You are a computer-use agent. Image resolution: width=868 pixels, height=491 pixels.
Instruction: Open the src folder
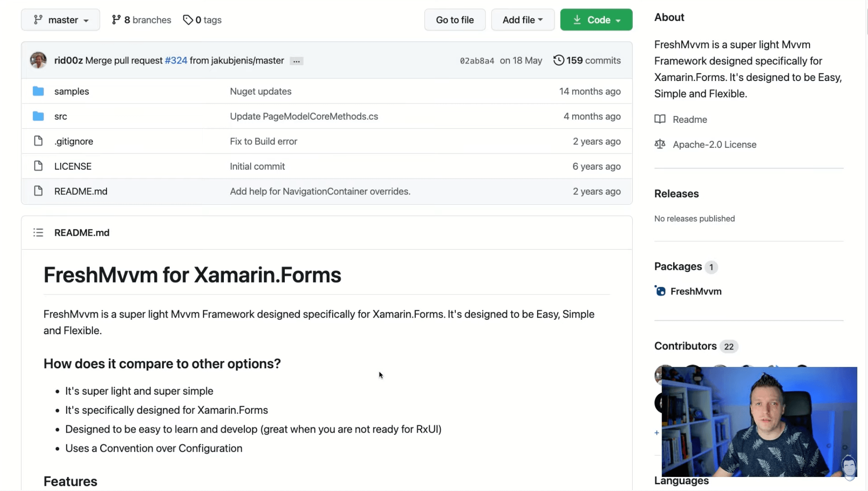click(x=61, y=116)
